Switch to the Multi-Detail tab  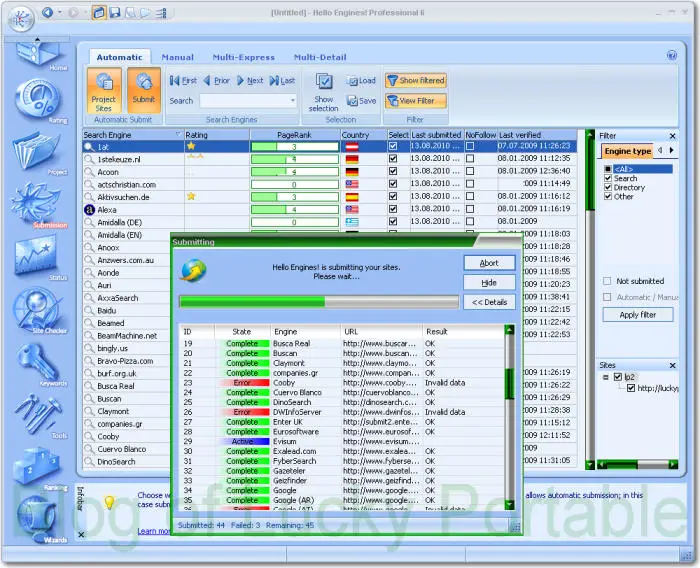(320, 57)
